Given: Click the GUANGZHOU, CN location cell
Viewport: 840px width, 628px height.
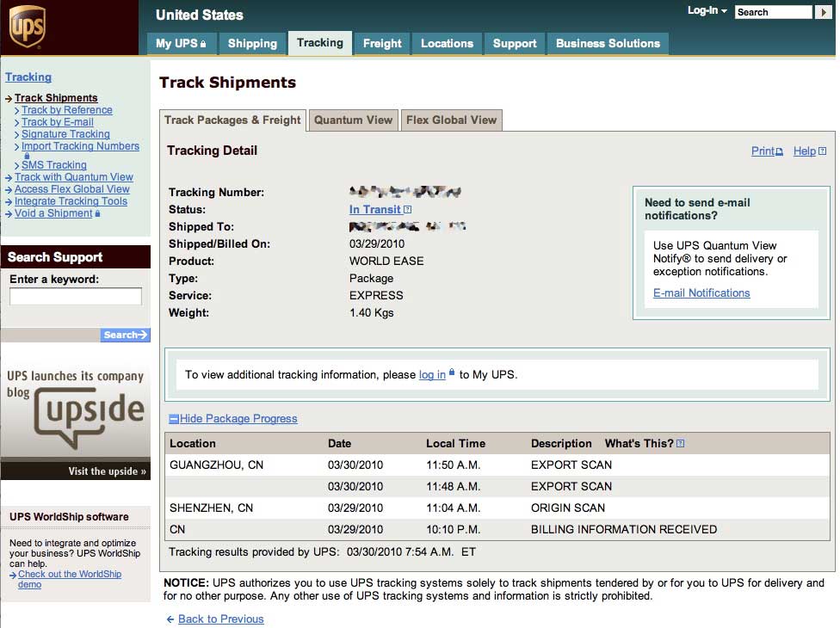Looking at the screenshot, I should (216, 465).
